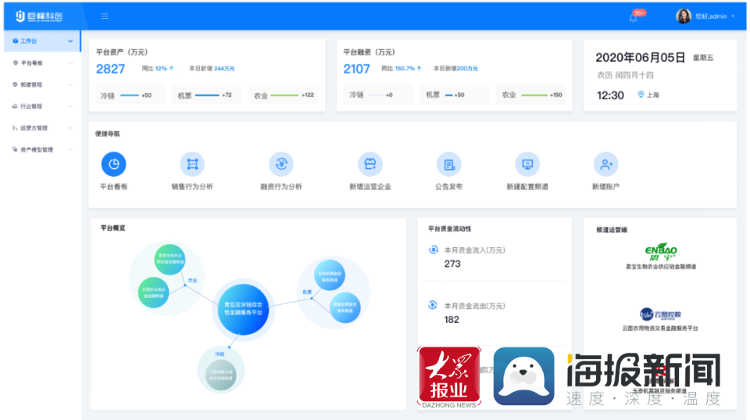This screenshot has height=420, width=750.
Task: Click the green 农业 +122 progress bar
Action: [x=284, y=95]
